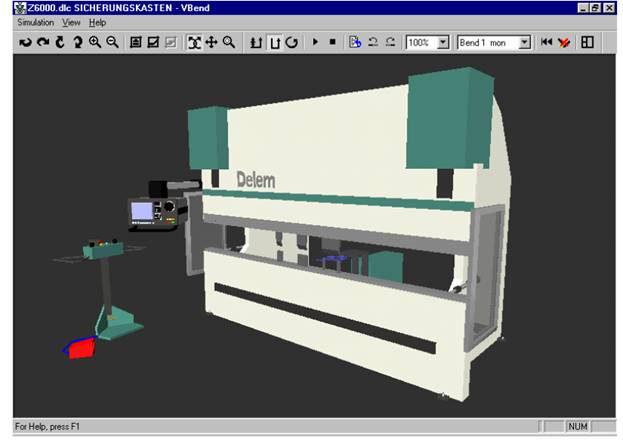This screenshot has width=623, height=446.
Task: Click the step back curved arrow icon
Action: [373, 42]
